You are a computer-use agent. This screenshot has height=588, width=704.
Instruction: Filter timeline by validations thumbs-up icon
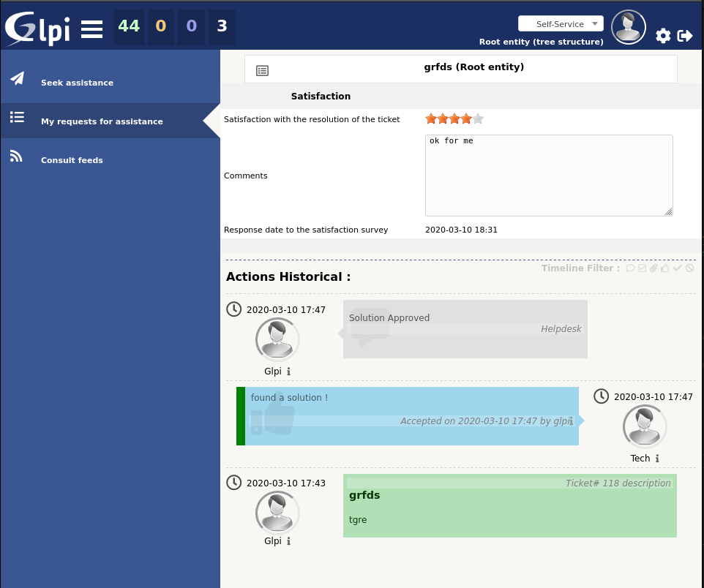pos(664,268)
